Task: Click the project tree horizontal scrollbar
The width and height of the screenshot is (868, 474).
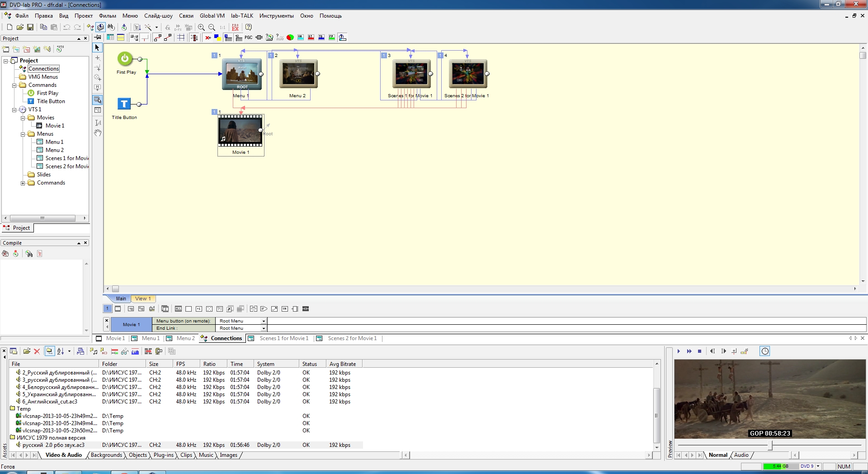Action: point(43,218)
